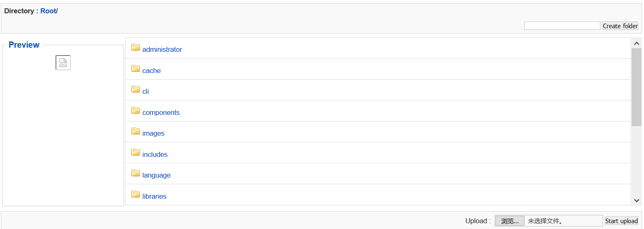644x229 pixels.
Task: Open the components folder link
Action: (161, 112)
